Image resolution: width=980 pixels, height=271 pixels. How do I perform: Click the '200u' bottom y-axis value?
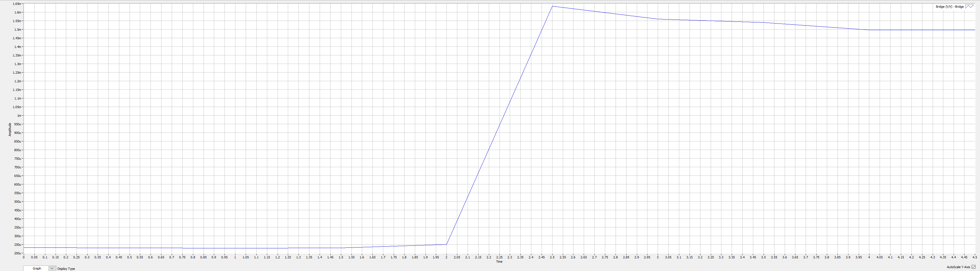(17, 253)
